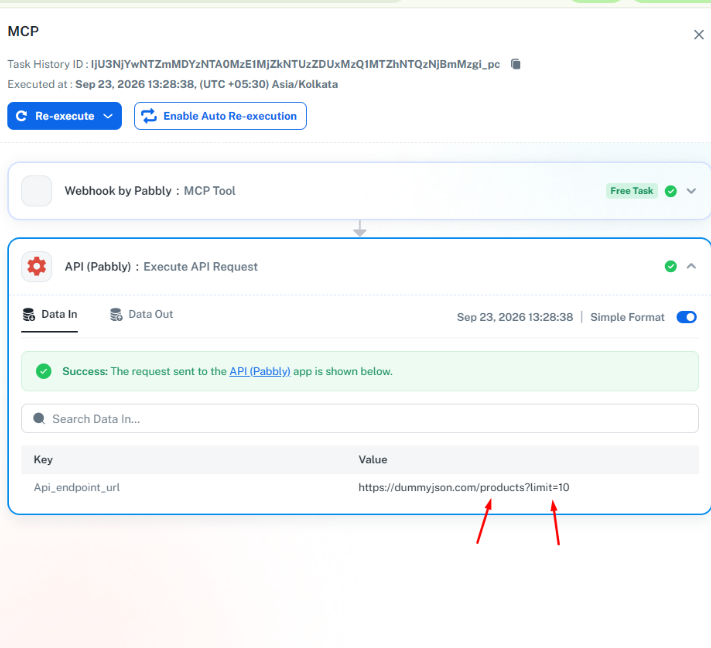Viewport: 711px width, 648px height.
Task: Click the green success banner check icon
Action: (x=44, y=371)
